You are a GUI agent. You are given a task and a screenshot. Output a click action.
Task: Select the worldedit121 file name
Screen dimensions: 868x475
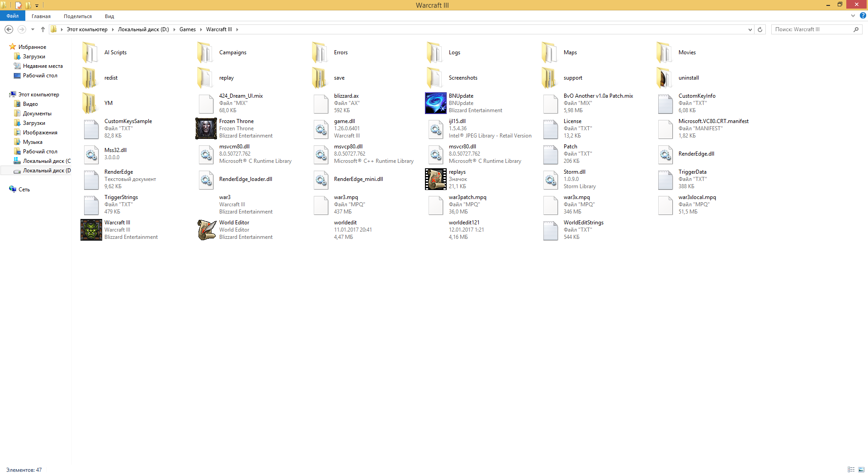click(464, 223)
